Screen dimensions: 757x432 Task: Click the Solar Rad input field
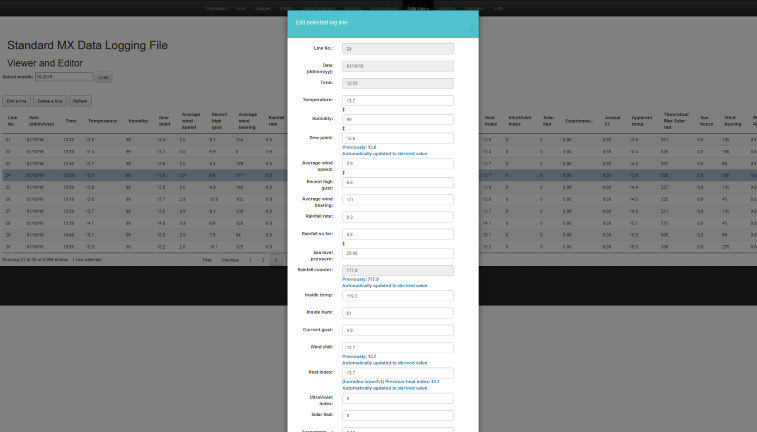[x=397, y=414]
